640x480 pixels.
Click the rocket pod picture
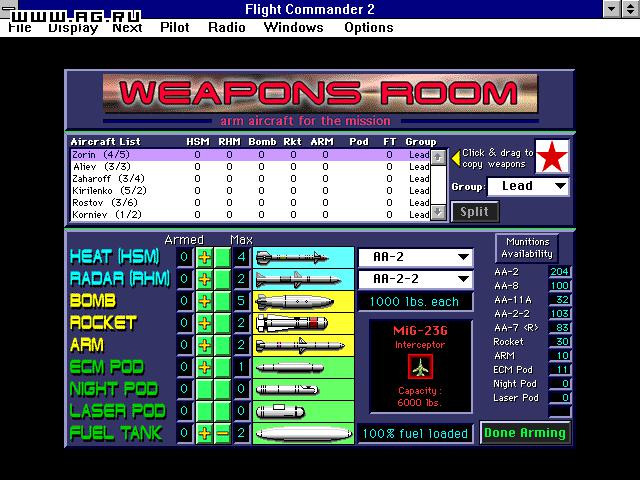[303, 324]
